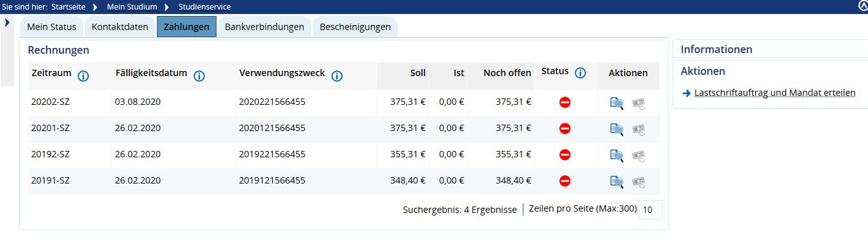The width and height of the screenshot is (868, 250).
Task: Click the Zeilen pro Seite field
Action: click(651, 210)
